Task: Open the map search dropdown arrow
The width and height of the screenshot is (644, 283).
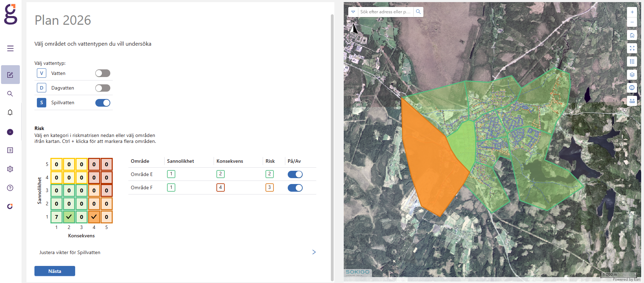Action: [x=353, y=12]
